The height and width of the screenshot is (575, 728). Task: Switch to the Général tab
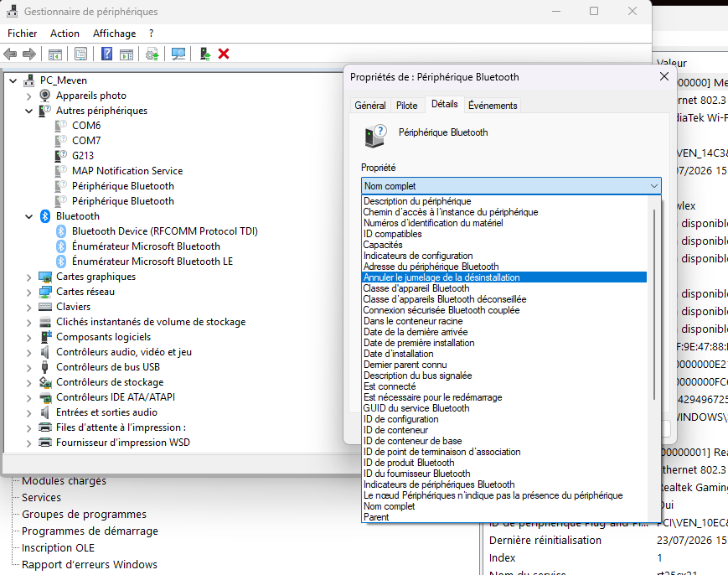(x=370, y=106)
